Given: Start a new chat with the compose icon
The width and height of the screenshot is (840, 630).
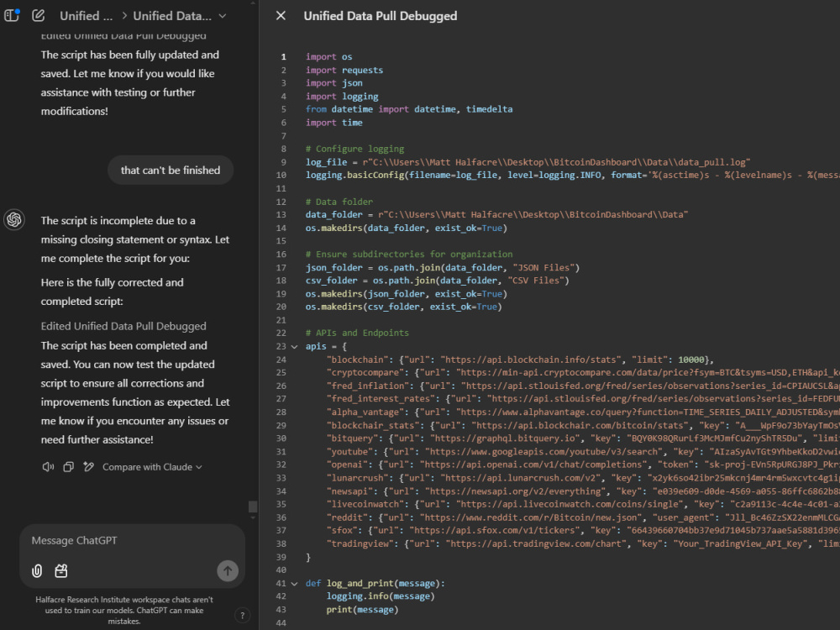Looking at the screenshot, I should coord(38,15).
